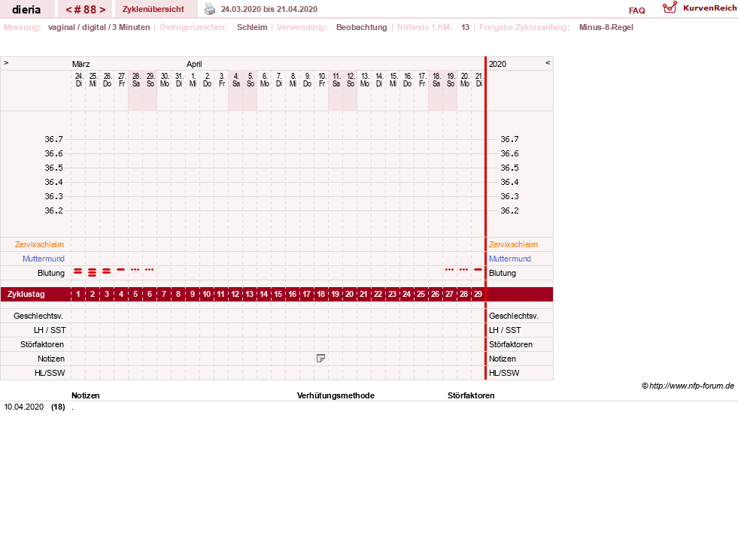This screenshot has height=560, width=738.
Task: Click the 'vaginal / digital / 3 Minuten' value
Action: (99, 27)
